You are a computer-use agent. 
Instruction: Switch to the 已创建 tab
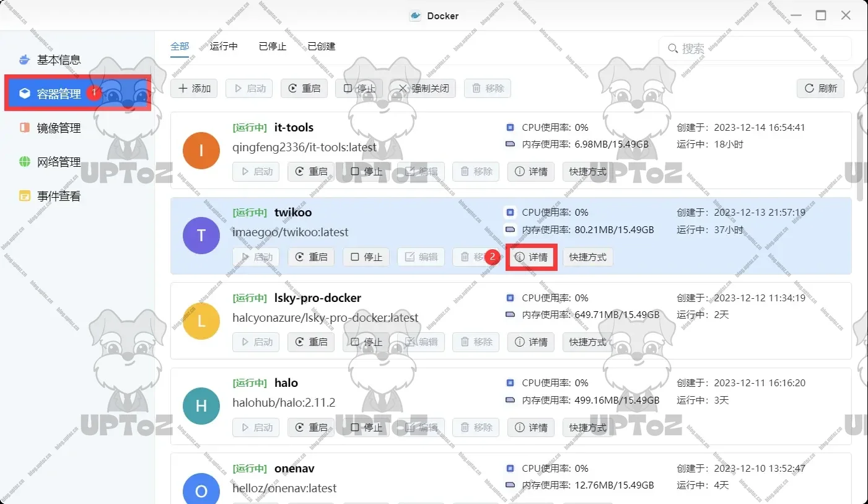(x=322, y=46)
